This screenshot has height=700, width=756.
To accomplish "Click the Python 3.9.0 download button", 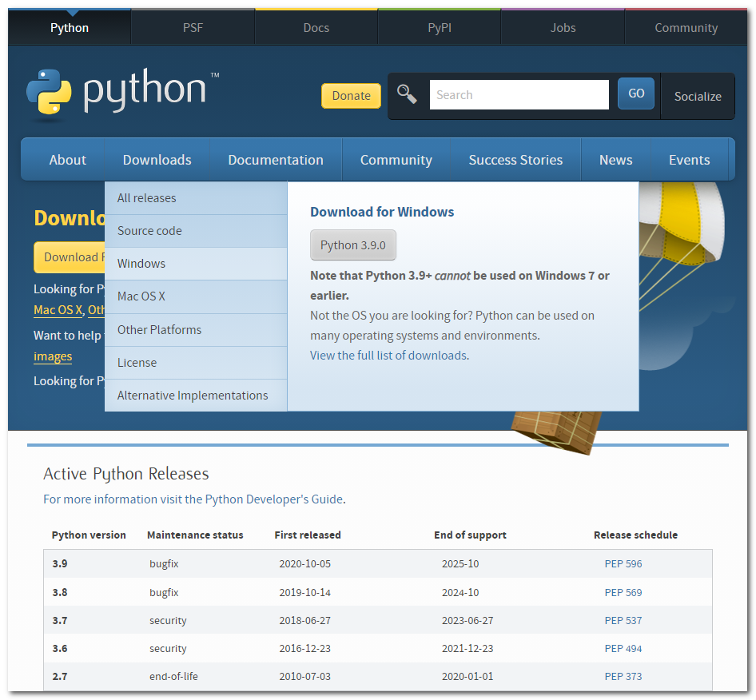I will pyautogui.click(x=353, y=245).
